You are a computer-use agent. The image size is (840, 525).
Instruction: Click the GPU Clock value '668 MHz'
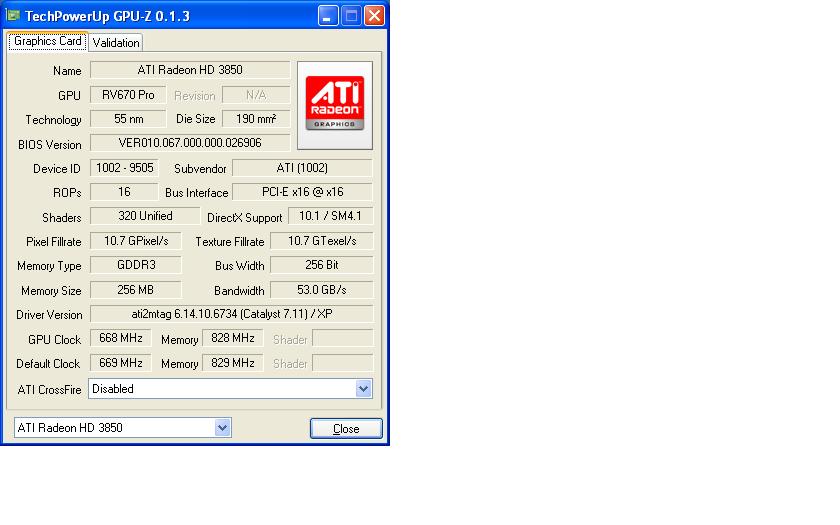pyautogui.click(x=121, y=338)
